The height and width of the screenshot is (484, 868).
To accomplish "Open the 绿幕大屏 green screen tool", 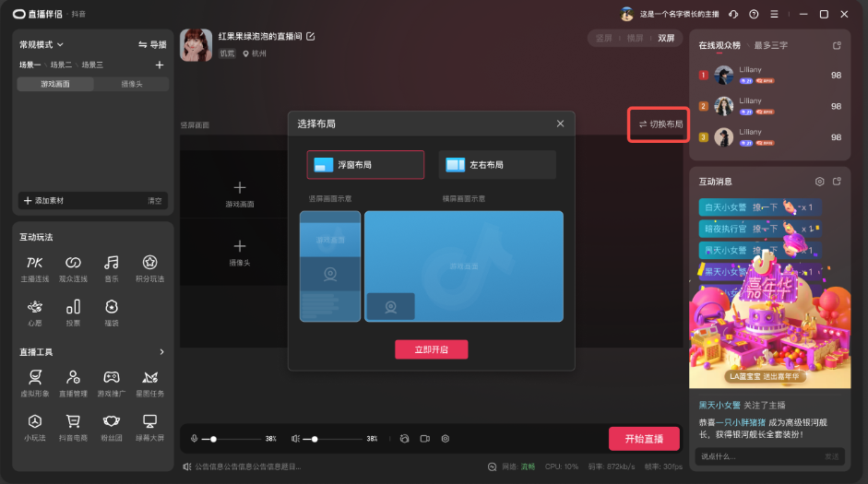I will pos(149,426).
